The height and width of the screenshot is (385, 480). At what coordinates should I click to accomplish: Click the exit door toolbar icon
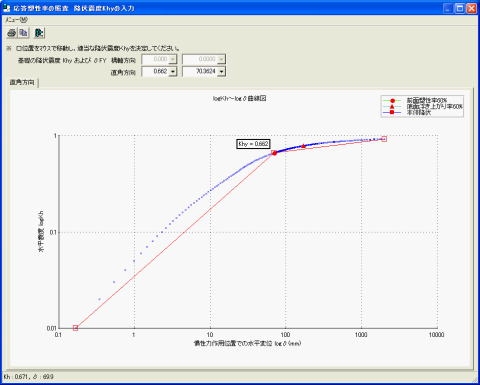coord(39,33)
